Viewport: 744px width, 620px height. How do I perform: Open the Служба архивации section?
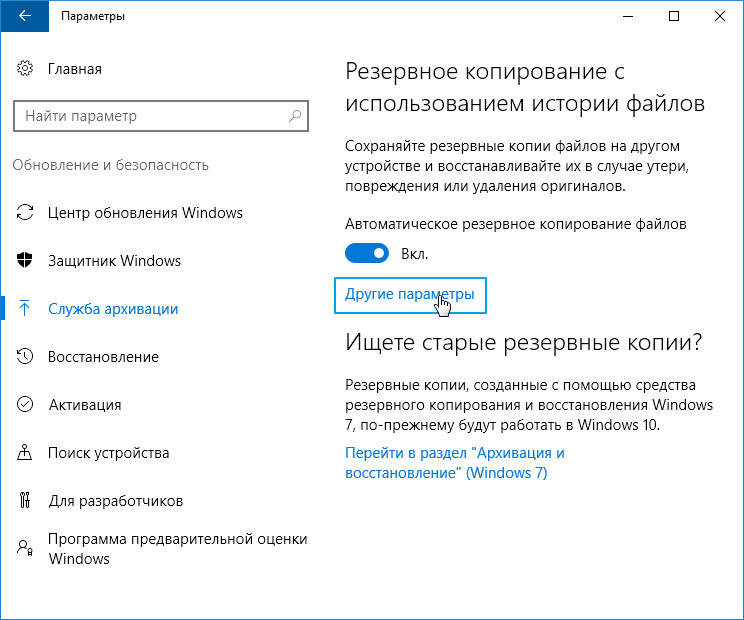[x=113, y=309]
